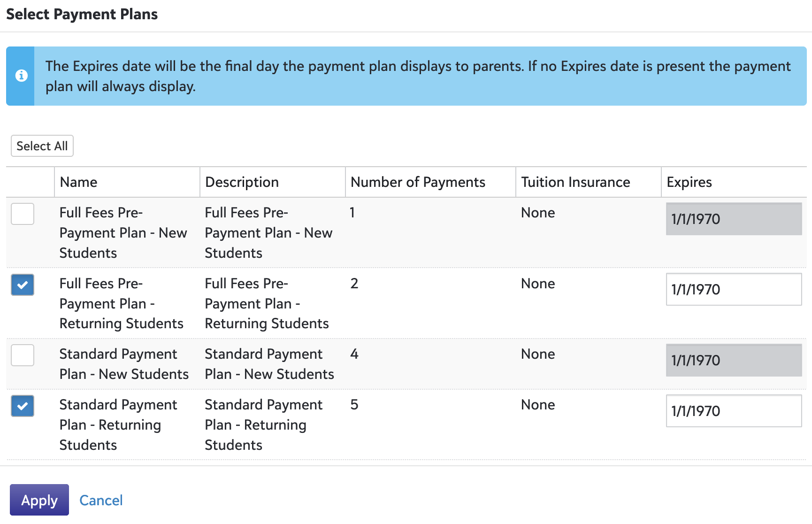Click the Select Payment Plans heading
Screen dimensions: 812x524
(82, 14)
